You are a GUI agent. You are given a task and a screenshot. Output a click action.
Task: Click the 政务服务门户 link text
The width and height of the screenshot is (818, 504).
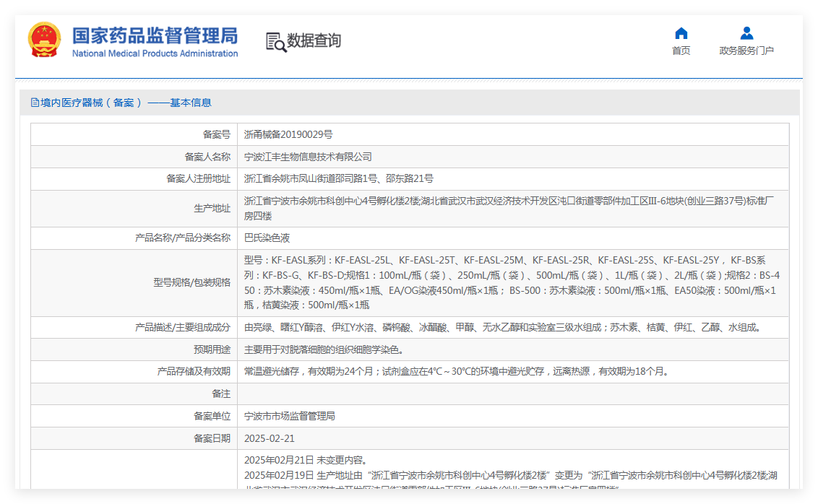(x=746, y=51)
